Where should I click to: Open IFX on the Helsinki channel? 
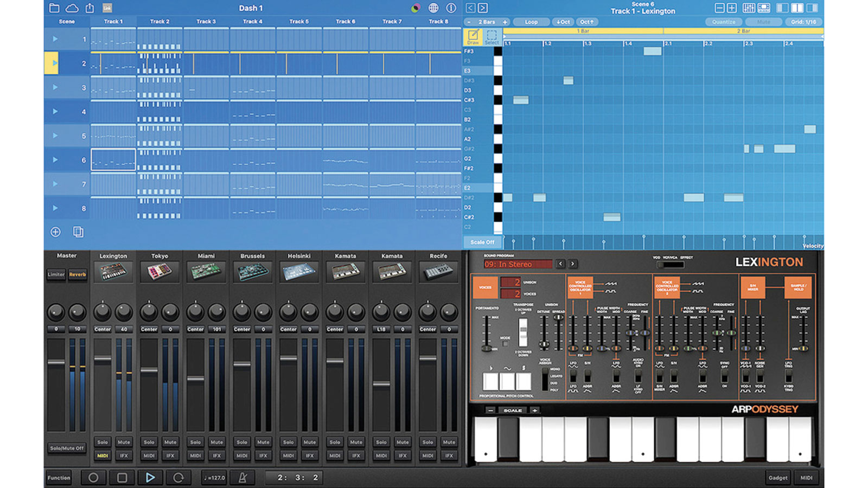[310, 456]
